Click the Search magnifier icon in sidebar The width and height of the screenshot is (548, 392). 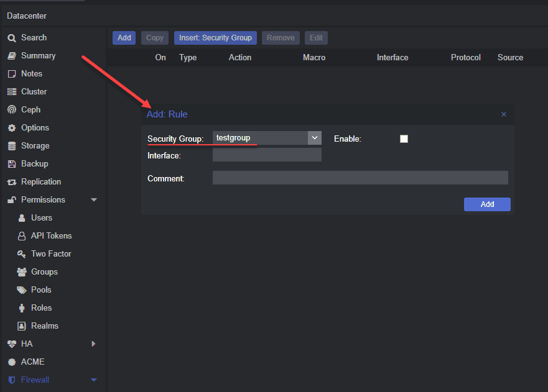point(11,38)
